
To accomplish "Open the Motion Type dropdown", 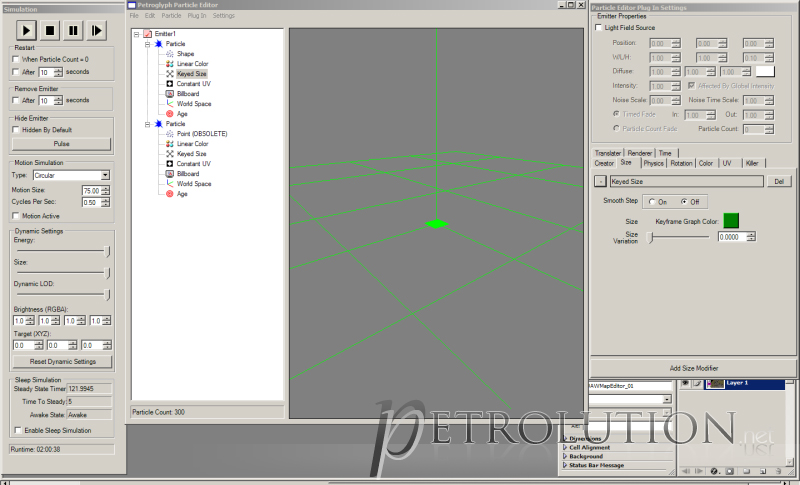I will pyautogui.click(x=105, y=175).
